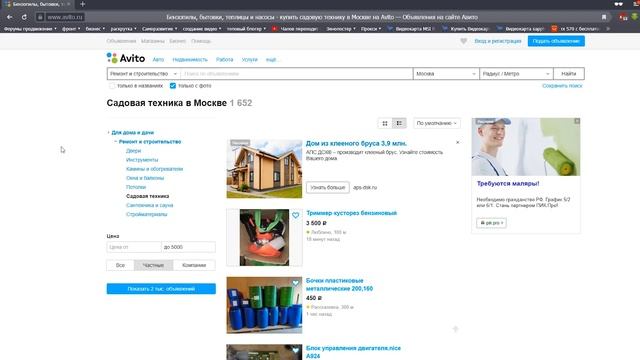Open the download arrow extension icon
Image resolution: width=640 pixels, height=360 pixels.
(634, 17)
